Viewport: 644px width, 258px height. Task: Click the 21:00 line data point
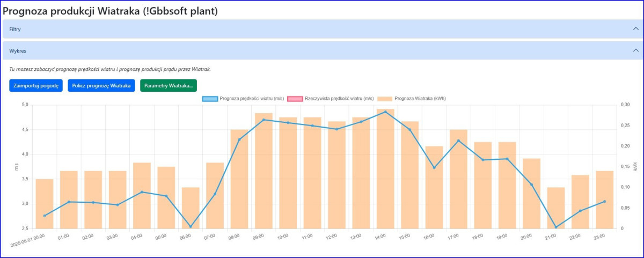tap(555, 227)
